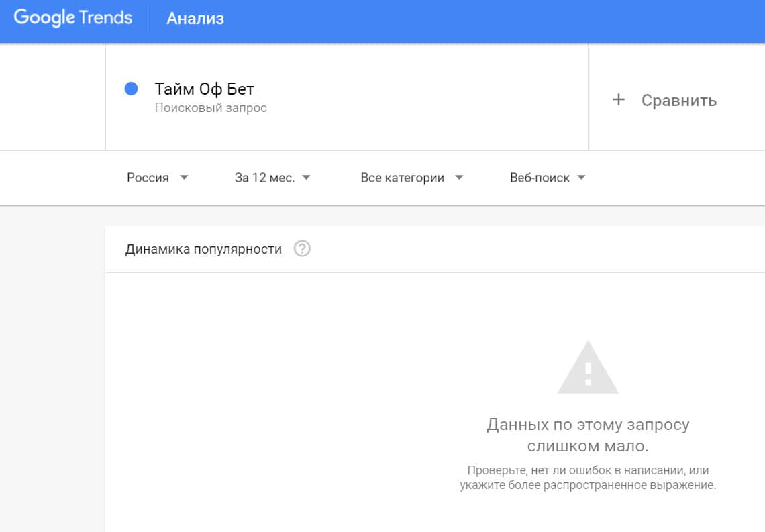Screen dimensions: 765x532
Task: Edit the Тайм Оф Бет search term
Action: tap(205, 89)
